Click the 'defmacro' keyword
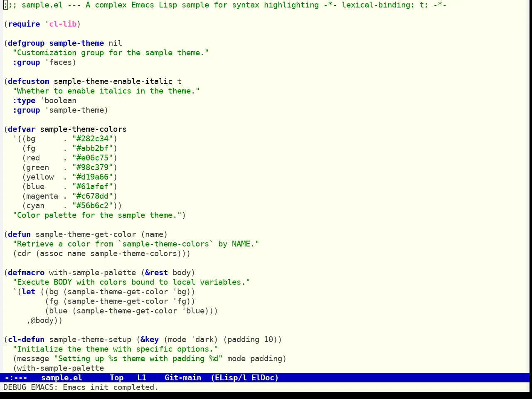Screen dimensions: 532x399 (x=26, y=273)
